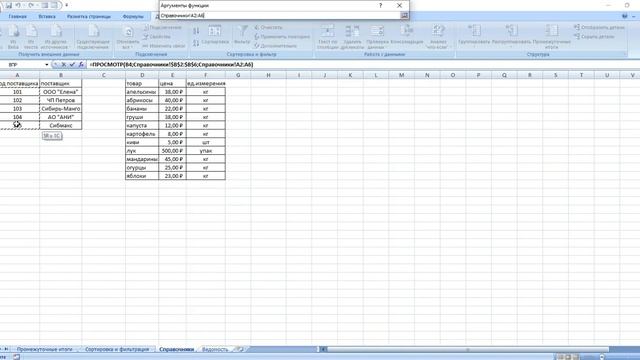This screenshot has height=360, width=640.
Task: Open the Insert (Вставка) ribbon tab
Action: click(47, 16)
